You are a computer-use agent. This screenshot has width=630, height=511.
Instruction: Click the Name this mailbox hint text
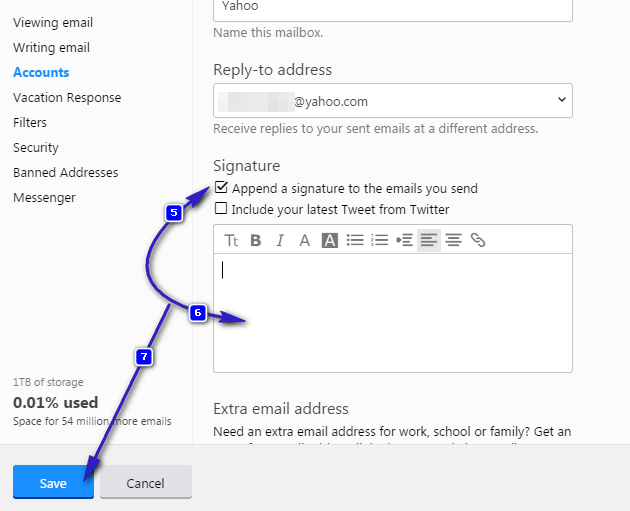pos(268,33)
